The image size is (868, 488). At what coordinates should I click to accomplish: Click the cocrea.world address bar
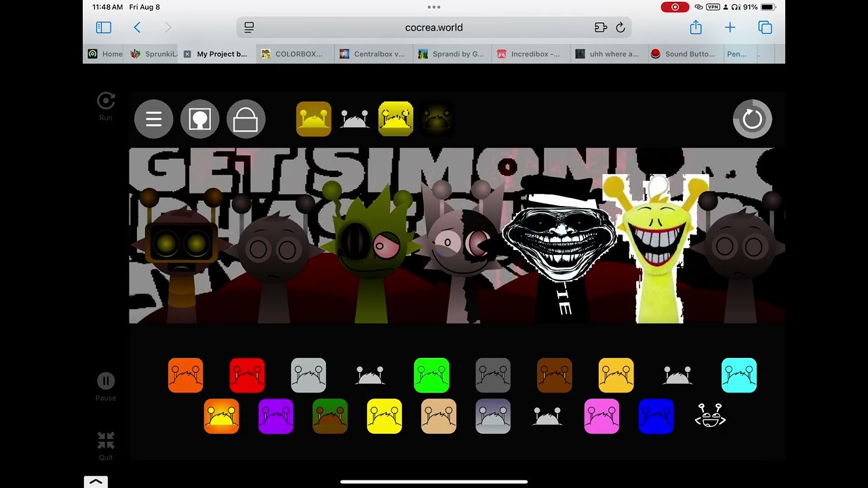[434, 28]
